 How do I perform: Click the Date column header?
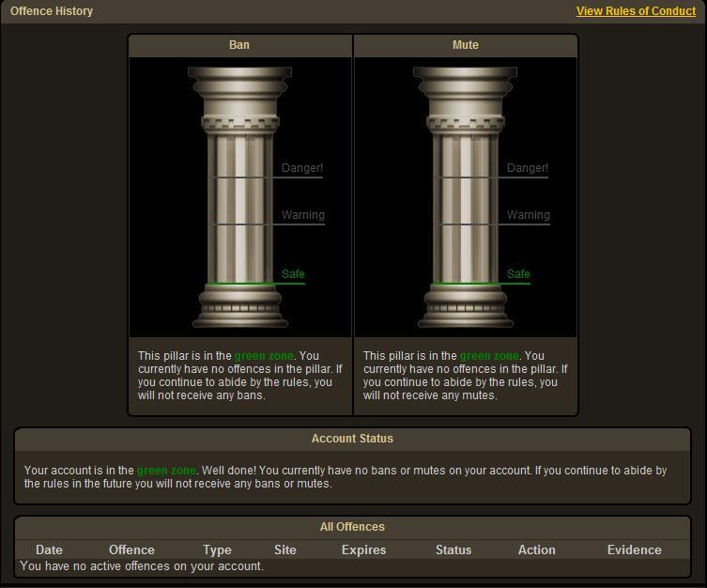pyautogui.click(x=49, y=549)
